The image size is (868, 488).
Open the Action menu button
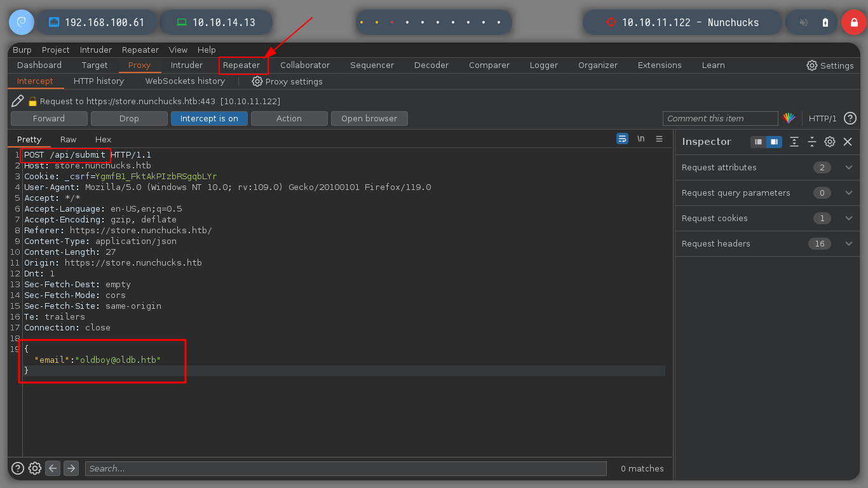pyautogui.click(x=289, y=118)
